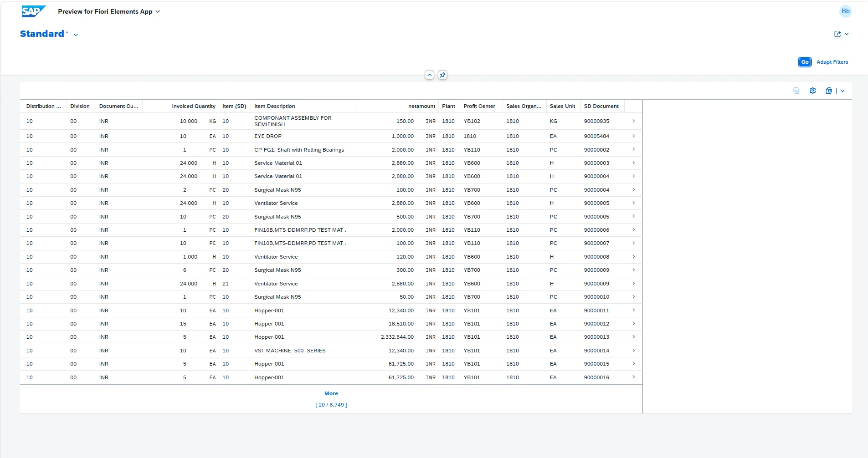The width and height of the screenshot is (868, 458).
Task: Click the Sales Unit column header
Action: pyautogui.click(x=563, y=106)
